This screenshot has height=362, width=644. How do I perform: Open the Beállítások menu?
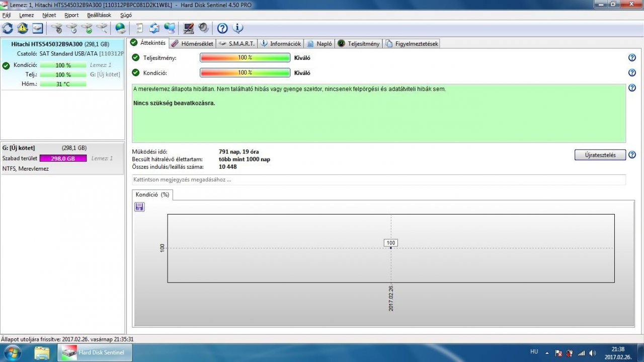click(99, 15)
